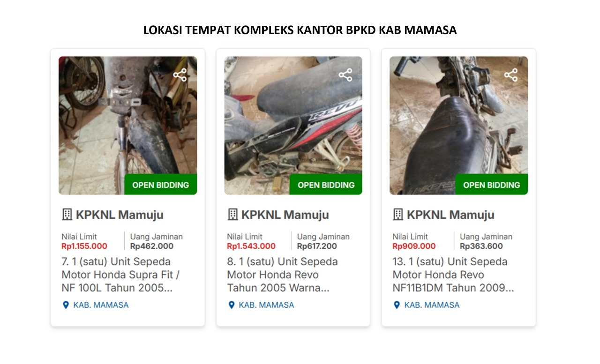600x364 pixels.
Task: Share the Honda Supra Fit listing
Action: (180, 75)
